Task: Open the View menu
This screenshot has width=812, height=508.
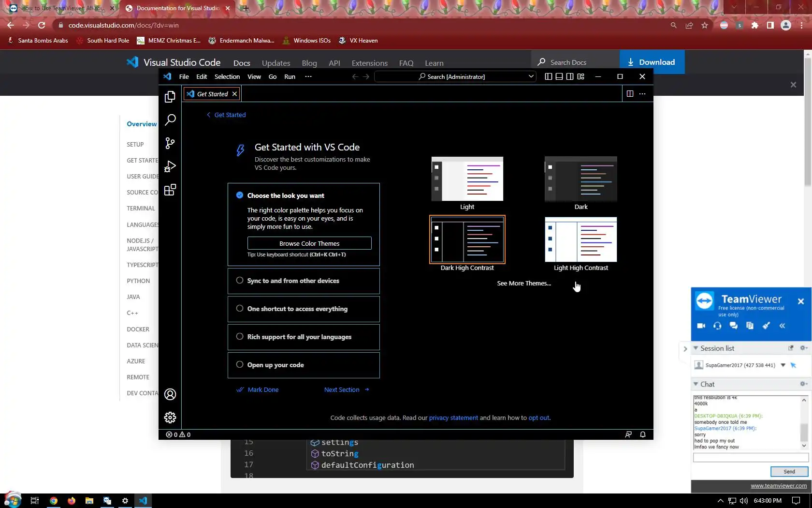Action: [254, 76]
